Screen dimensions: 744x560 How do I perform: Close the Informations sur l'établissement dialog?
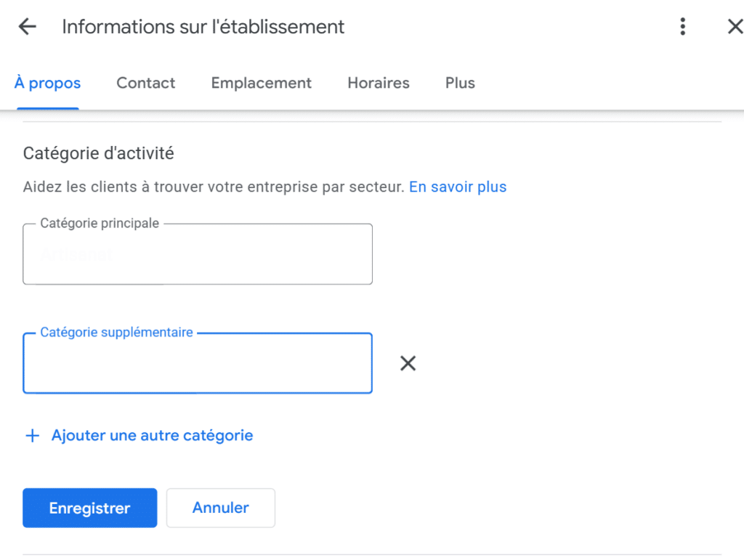[x=735, y=26]
